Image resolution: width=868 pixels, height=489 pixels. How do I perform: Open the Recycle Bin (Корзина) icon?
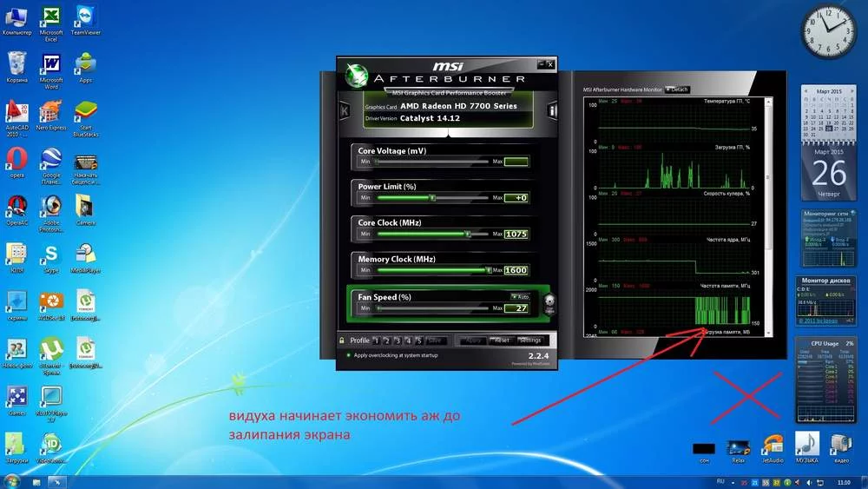point(16,68)
